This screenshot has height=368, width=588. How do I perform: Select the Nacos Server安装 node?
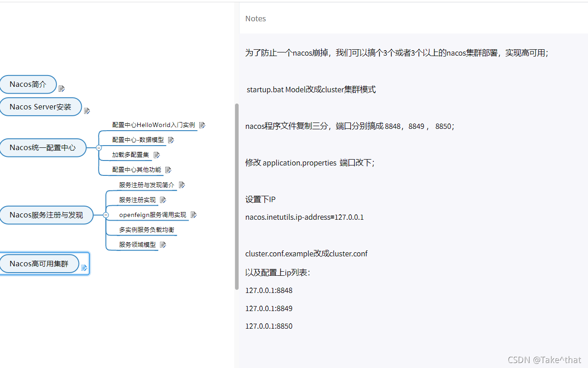[40, 107]
